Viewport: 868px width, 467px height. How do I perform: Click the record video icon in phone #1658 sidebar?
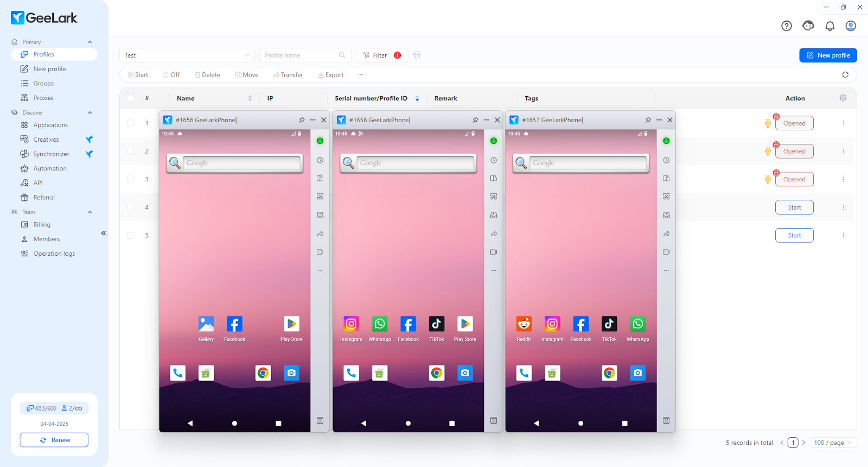[494, 252]
